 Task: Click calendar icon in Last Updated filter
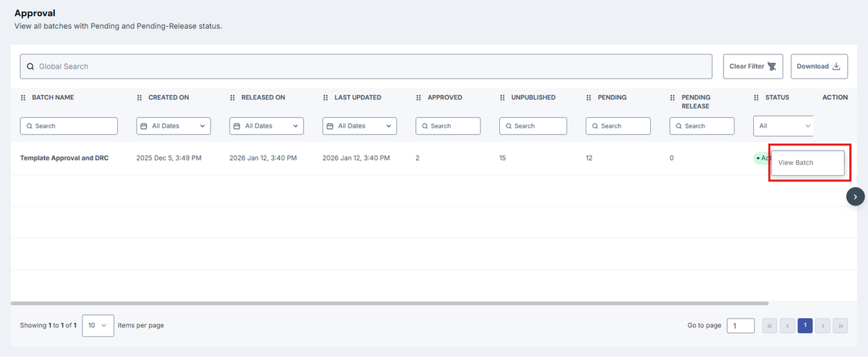[331, 126]
